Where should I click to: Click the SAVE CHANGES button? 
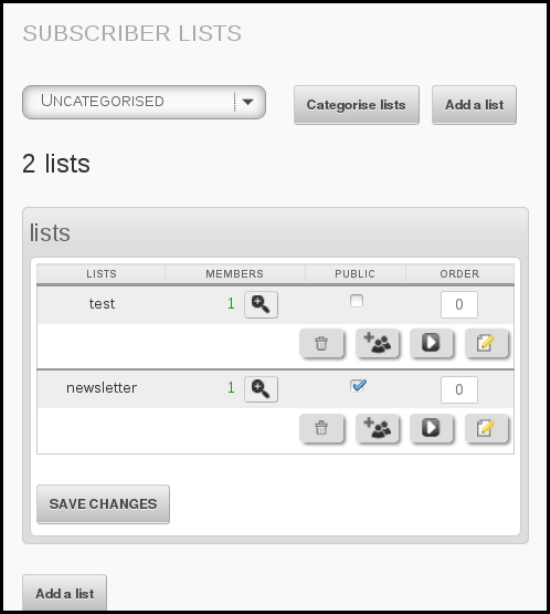click(103, 504)
